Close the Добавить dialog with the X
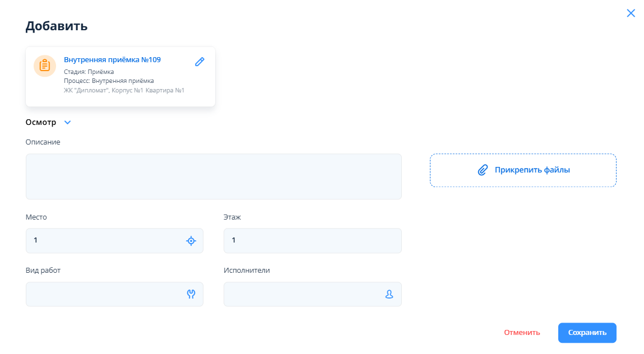Viewport: 644px width, 354px height. (x=631, y=13)
